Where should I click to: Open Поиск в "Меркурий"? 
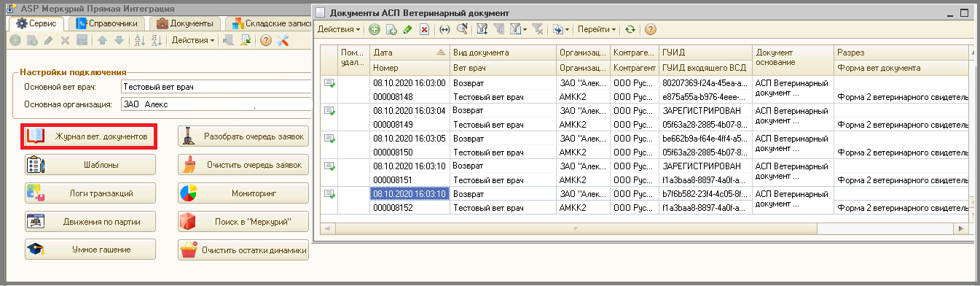coord(243,222)
